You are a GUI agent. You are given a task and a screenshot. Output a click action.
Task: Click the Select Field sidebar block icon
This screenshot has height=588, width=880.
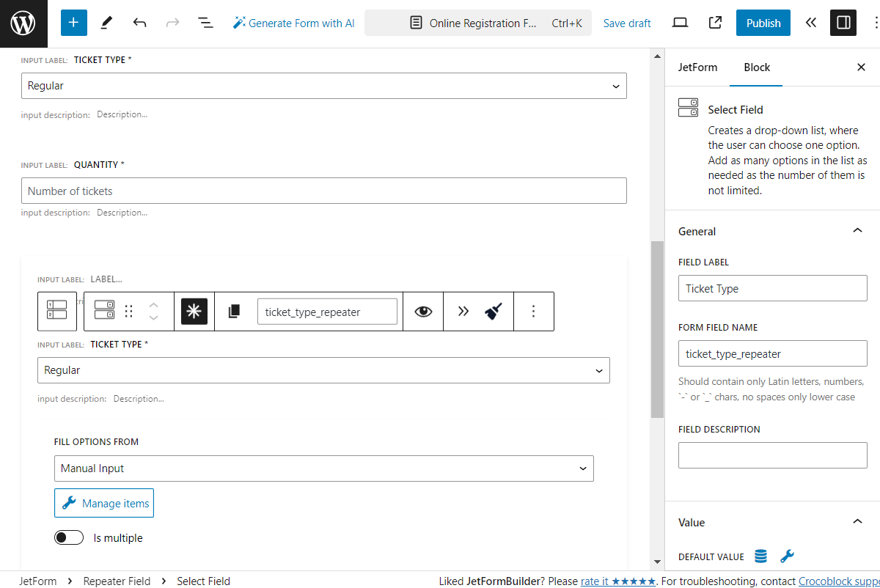(x=688, y=108)
